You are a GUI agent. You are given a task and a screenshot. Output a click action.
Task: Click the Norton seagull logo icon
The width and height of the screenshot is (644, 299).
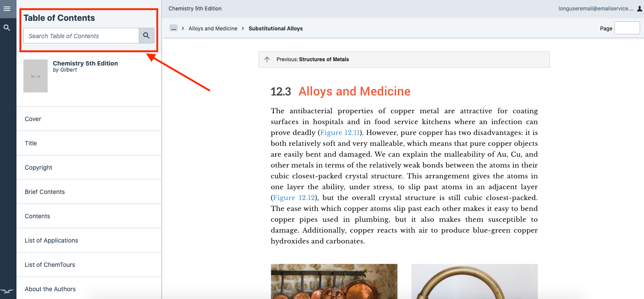point(7,291)
